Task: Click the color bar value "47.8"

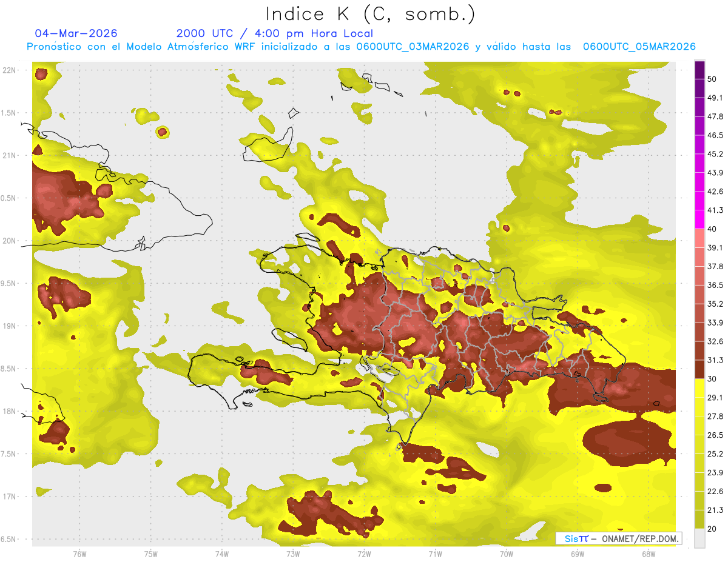Action: [x=715, y=117]
